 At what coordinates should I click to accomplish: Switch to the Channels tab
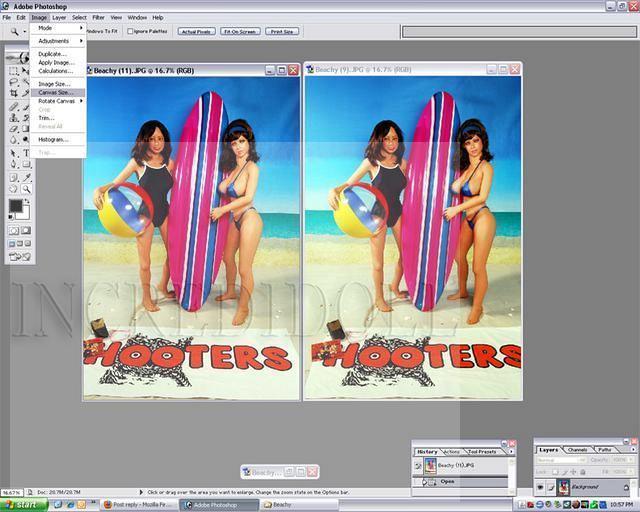click(x=578, y=450)
